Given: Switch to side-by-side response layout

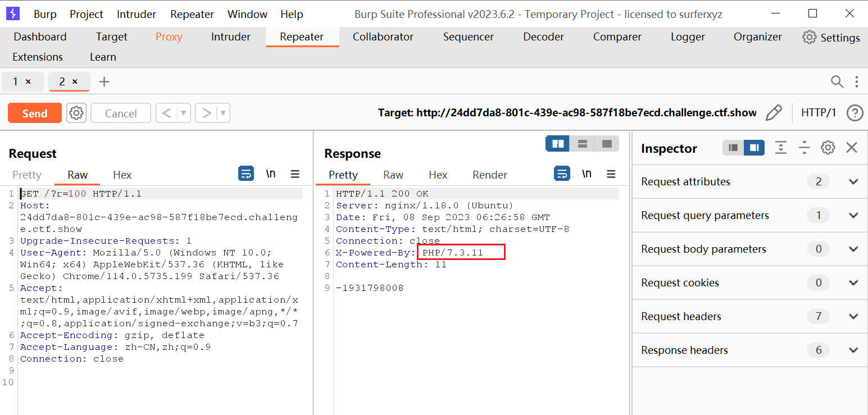Looking at the screenshot, I should point(557,144).
